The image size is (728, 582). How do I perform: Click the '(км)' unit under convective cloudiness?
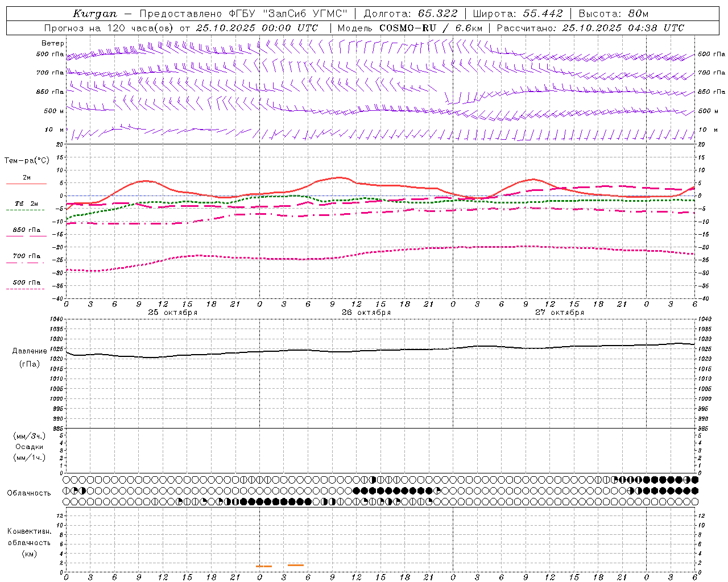[x=29, y=554]
